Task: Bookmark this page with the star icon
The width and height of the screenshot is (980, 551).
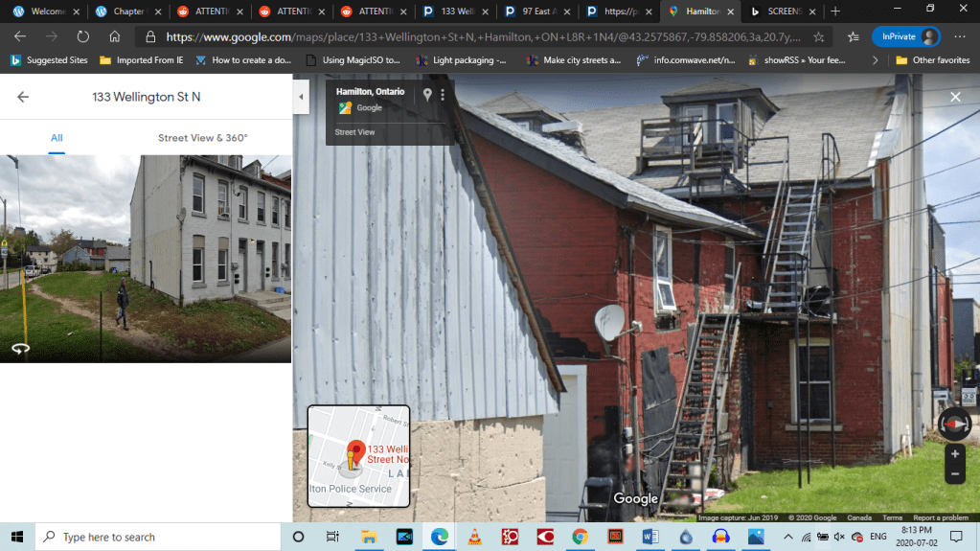Action: 818,36
